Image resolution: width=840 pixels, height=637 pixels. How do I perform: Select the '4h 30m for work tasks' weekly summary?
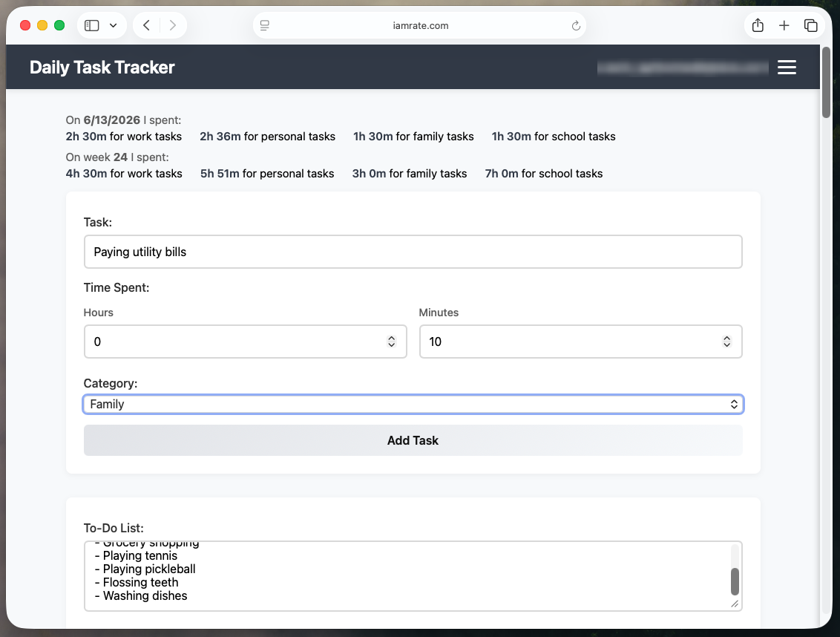pyautogui.click(x=124, y=173)
